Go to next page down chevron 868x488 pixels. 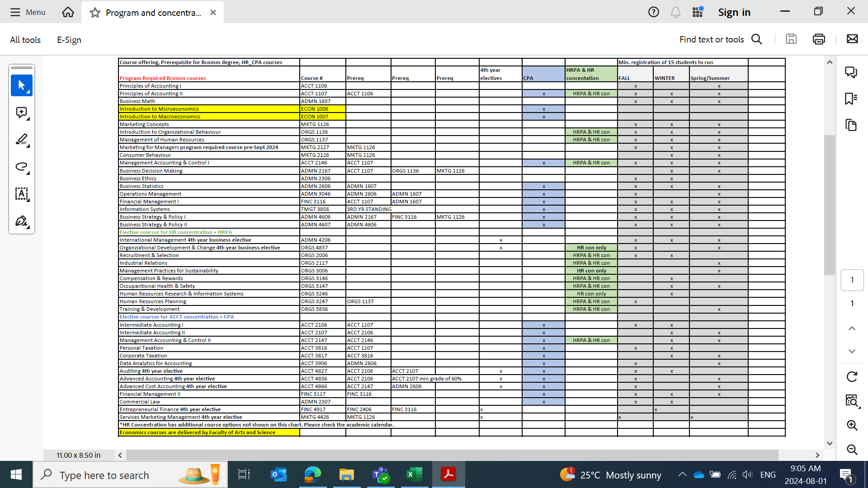tap(852, 351)
